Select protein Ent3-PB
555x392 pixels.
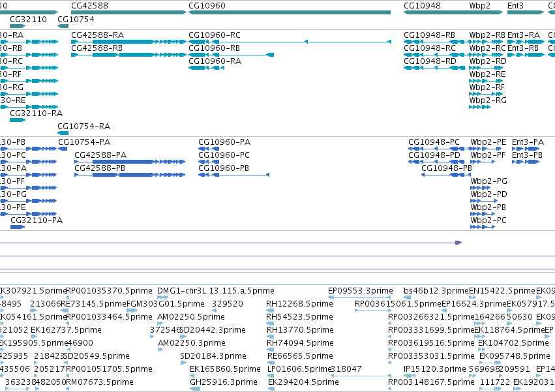528,155
